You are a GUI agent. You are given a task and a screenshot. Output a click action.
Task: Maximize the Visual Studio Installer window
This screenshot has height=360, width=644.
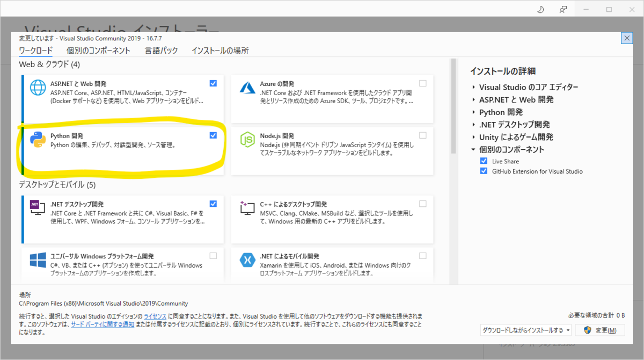pyautogui.click(x=609, y=9)
